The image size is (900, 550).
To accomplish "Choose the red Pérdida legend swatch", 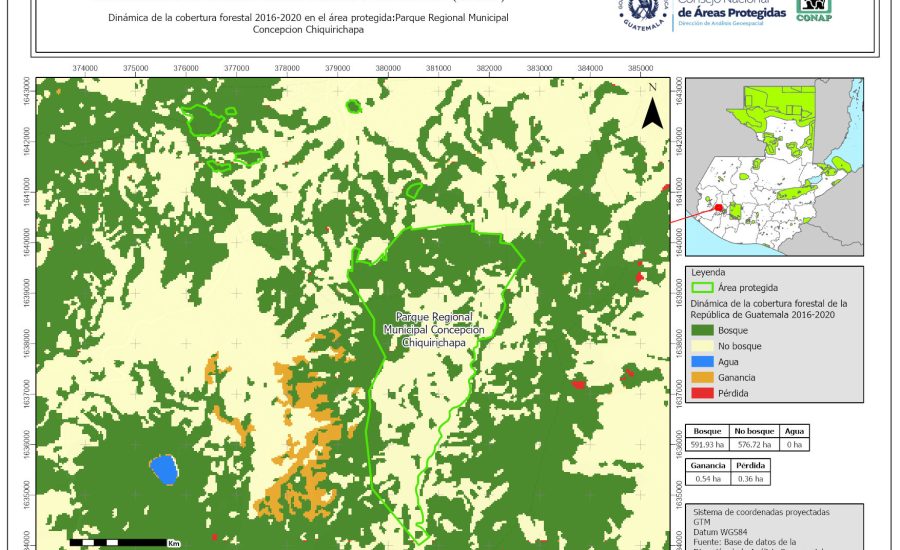I will pos(703,393).
